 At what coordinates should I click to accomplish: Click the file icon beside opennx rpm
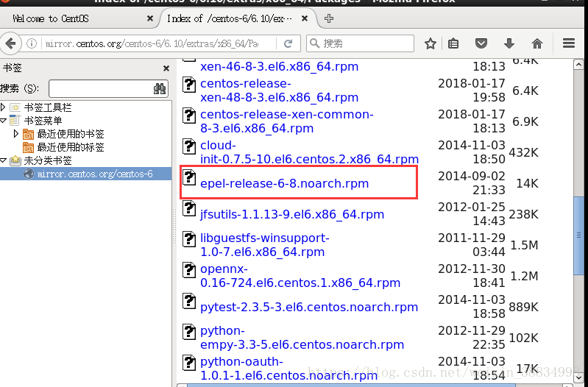pyautogui.click(x=189, y=270)
